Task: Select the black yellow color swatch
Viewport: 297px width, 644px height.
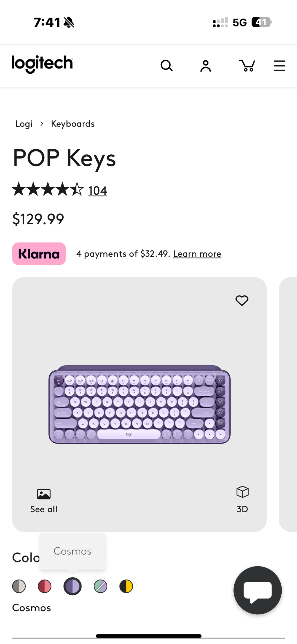Action: point(126,586)
